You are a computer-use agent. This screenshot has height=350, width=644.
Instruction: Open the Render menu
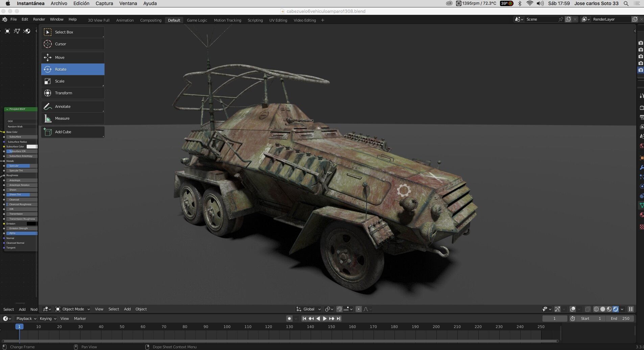tap(39, 19)
